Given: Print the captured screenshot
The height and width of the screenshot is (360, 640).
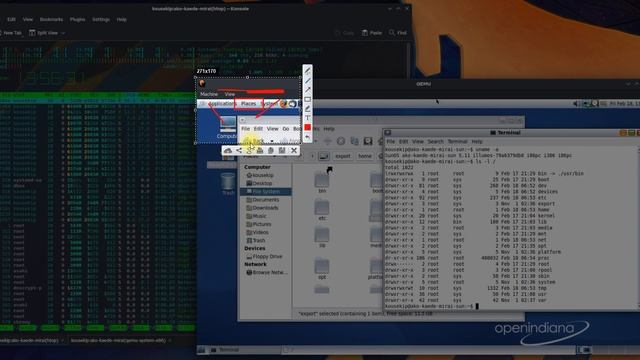Looking at the screenshot, I should [x=260, y=151].
